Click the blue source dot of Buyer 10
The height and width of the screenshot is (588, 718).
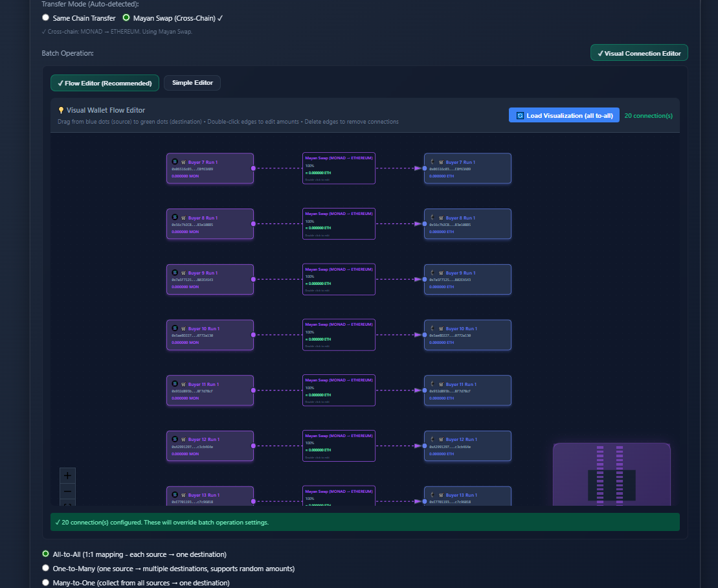click(x=253, y=335)
